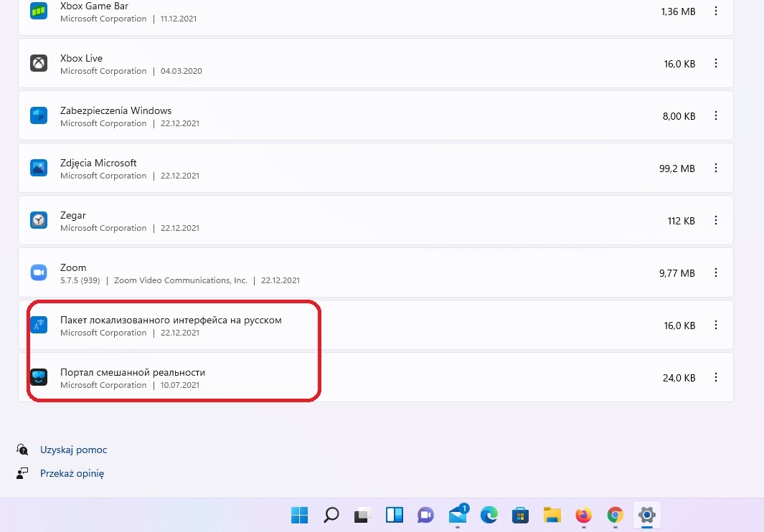Open more options for Zegar
The width and height of the screenshot is (764, 532).
(x=716, y=220)
